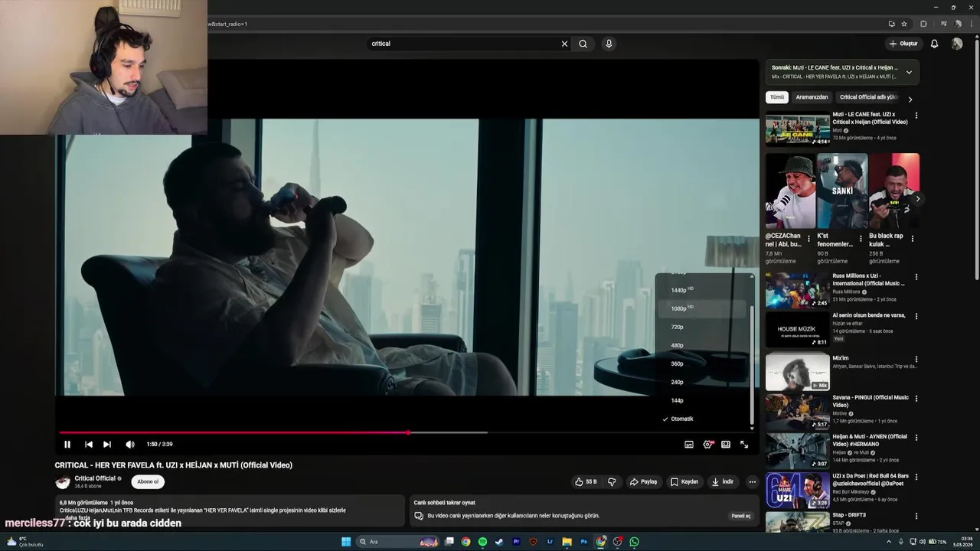This screenshot has height=551, width=980.
Task: Like the video with thumbs up
Action: coord(586,482)
